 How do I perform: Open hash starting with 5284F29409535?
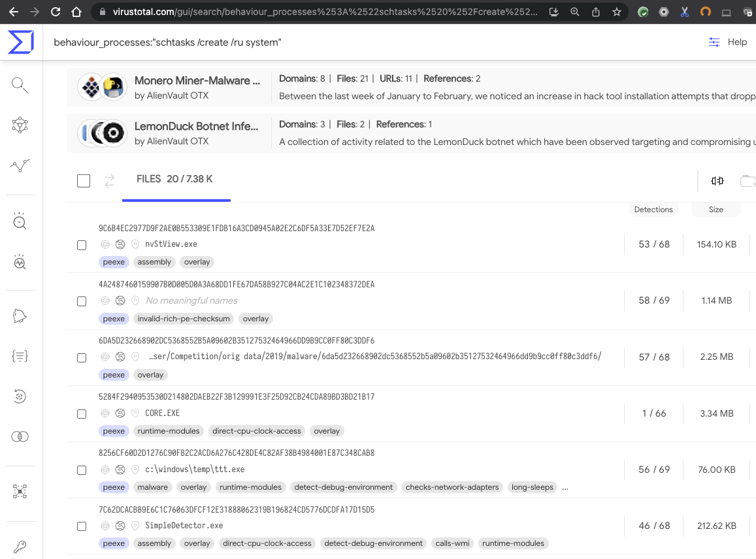tap(237, 396)
